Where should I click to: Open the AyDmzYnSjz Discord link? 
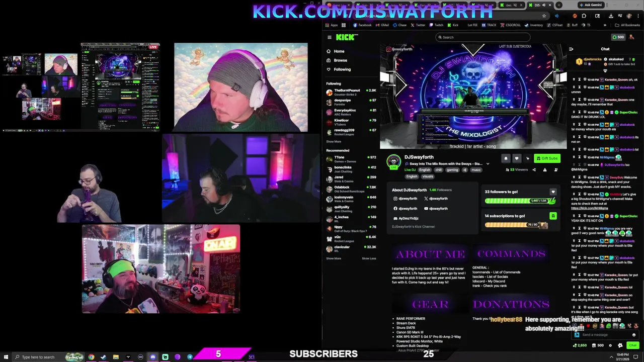point(406,218)
